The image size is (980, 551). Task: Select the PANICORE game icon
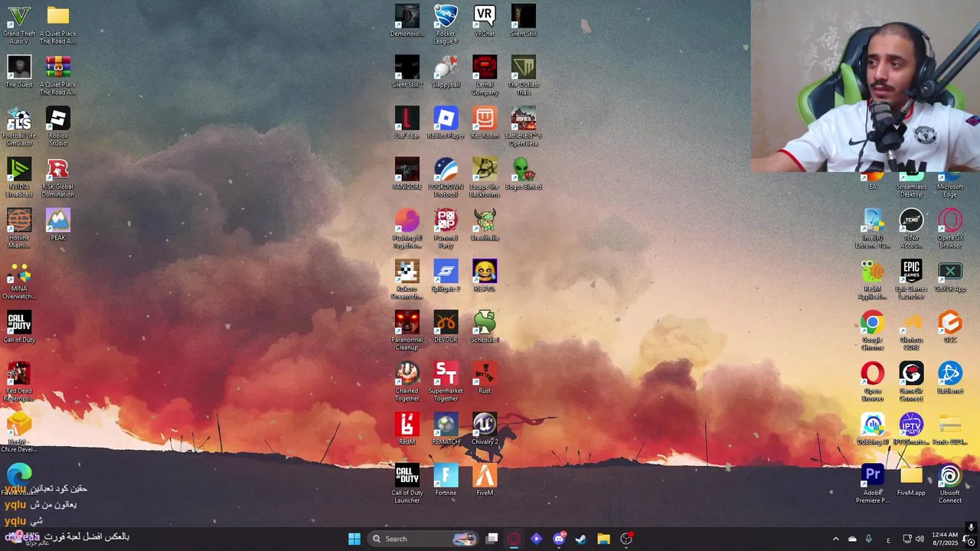tap(407, 174)
